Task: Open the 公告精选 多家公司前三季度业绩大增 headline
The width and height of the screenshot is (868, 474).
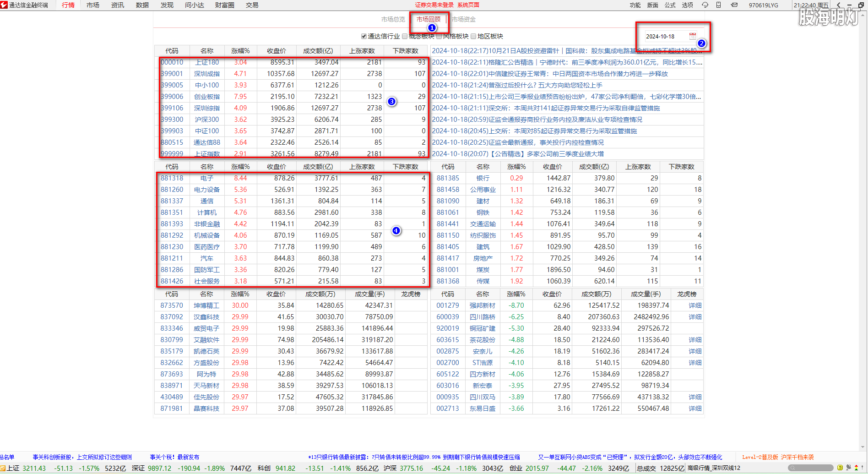Action: pos(518,154)
